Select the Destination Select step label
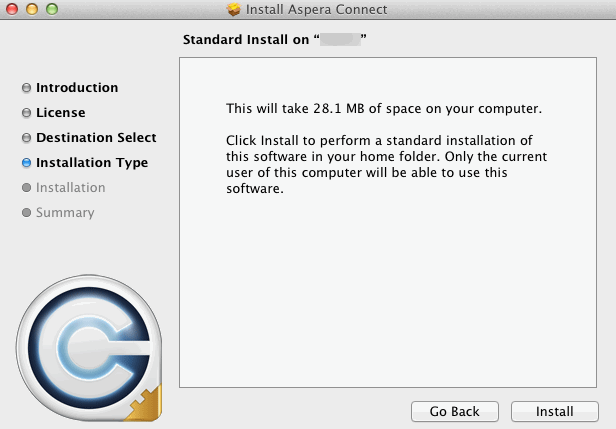Screen dimensions: 616x429 (96, 138)
